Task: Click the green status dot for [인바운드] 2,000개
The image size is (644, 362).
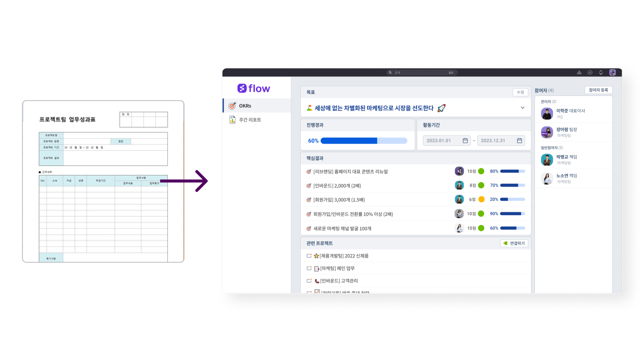Action: [481, 186]
